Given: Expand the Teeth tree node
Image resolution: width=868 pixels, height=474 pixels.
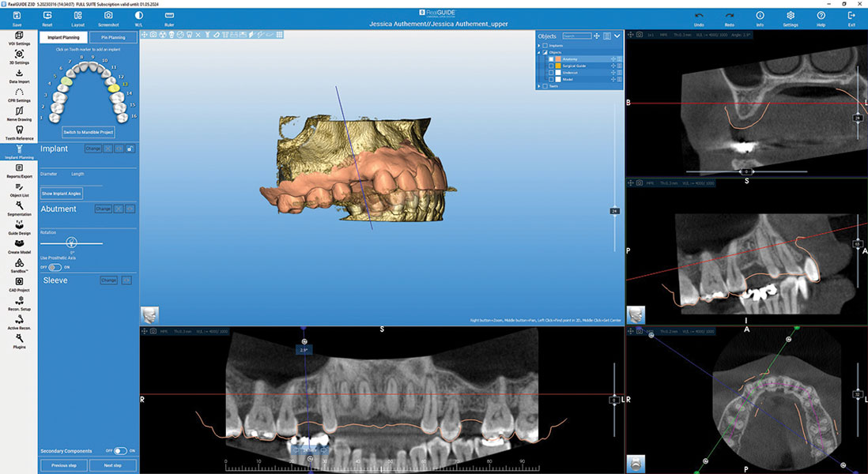Looking at the screenshot, I should tap(539, 86).
